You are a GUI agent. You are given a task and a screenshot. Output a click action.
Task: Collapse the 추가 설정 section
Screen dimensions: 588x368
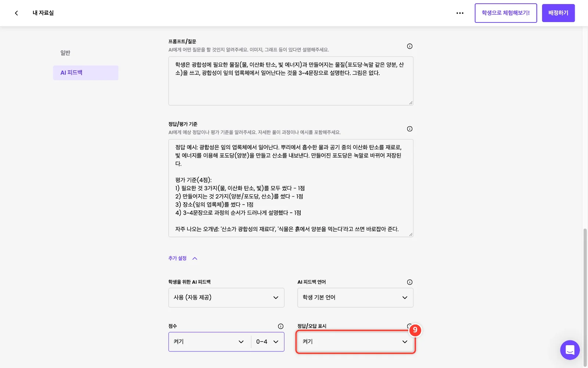pos(183,258)
